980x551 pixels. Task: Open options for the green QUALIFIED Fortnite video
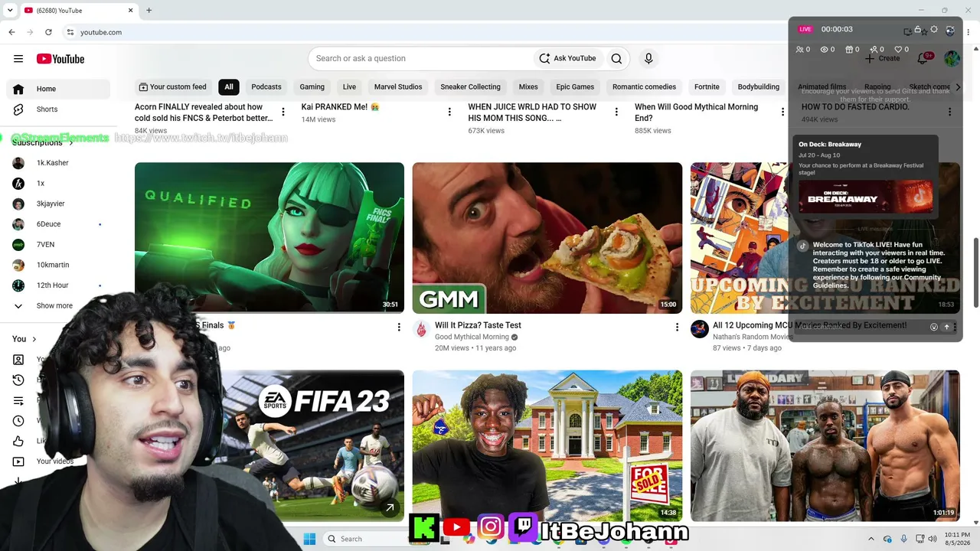(x=399, y=328)
